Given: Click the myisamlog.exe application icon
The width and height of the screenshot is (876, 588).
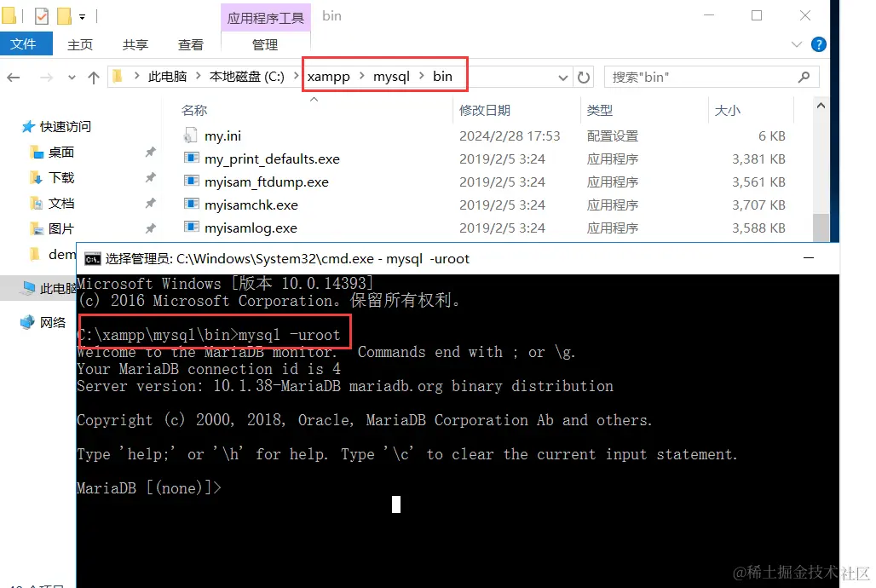Looking at the screenshot, I should pyautogui.click(x=191, y=227).
